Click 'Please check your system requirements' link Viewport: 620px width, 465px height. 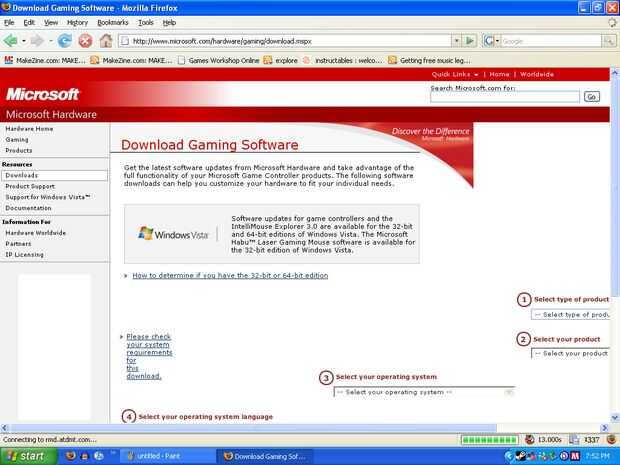(149, 356)
